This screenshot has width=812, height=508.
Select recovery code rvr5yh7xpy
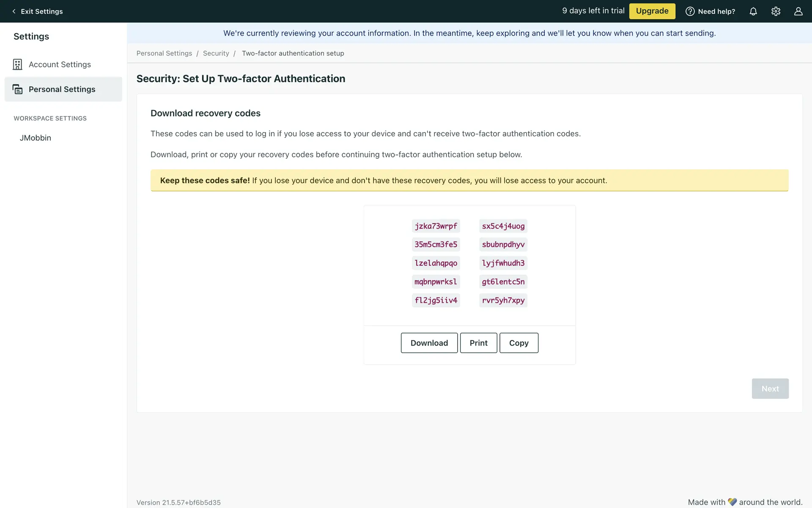click(x=503, y=300)
